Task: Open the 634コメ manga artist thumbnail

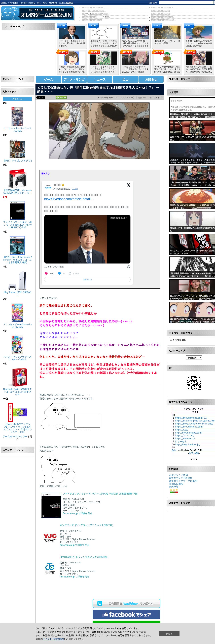Action: point(72,58)
